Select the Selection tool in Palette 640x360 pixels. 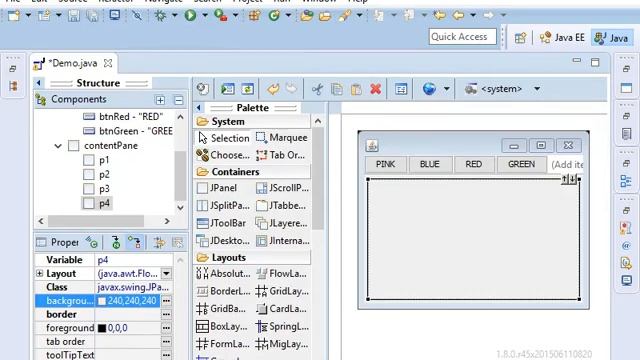pos(224,138)
